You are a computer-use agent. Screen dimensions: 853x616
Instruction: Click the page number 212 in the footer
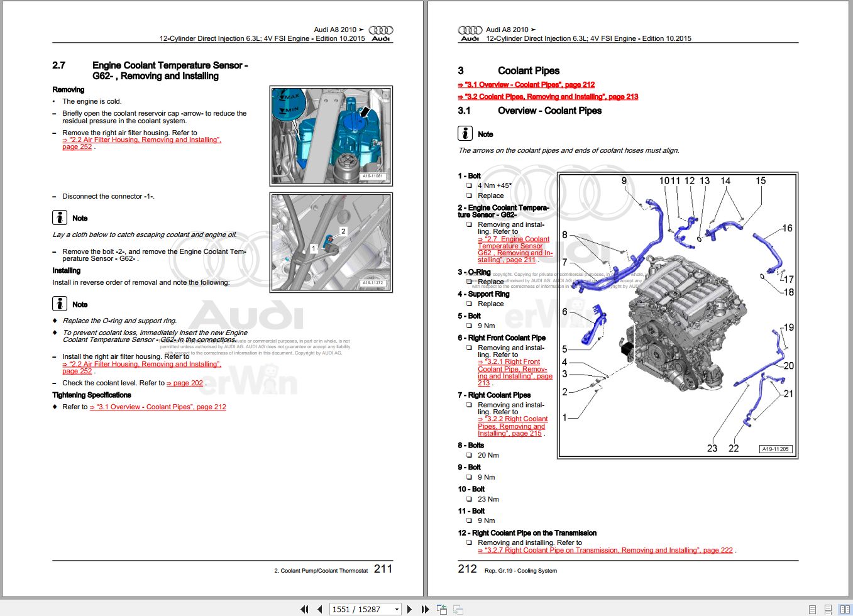click(467, 569)
